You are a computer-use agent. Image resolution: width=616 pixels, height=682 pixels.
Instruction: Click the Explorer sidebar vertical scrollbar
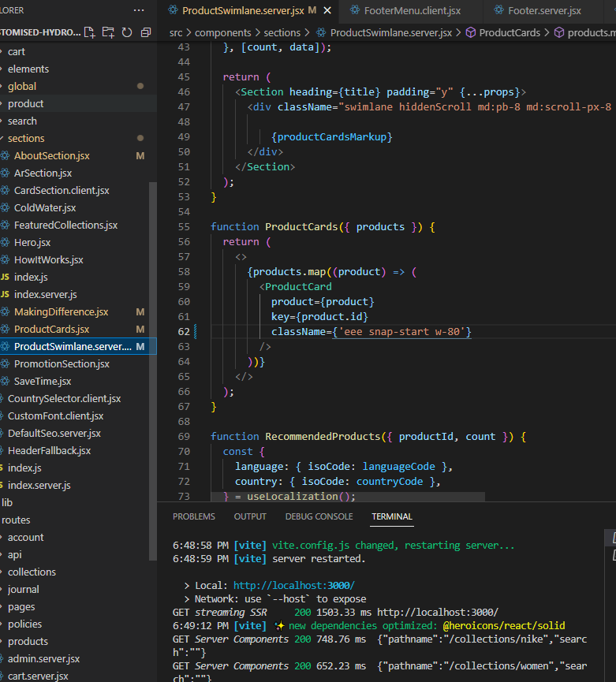[x=153, y=371]
